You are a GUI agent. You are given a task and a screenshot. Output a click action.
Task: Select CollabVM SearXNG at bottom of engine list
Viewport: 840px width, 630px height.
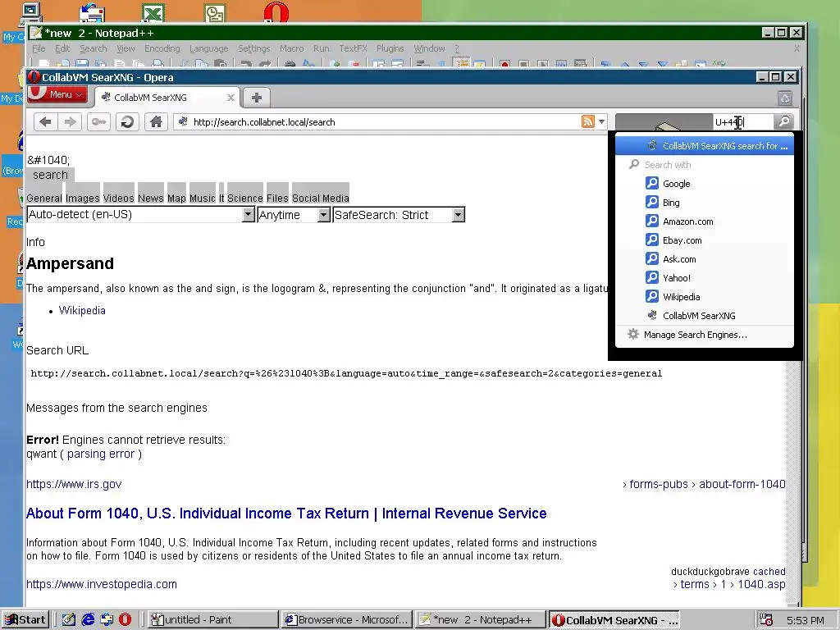click(x=705, y=316)
